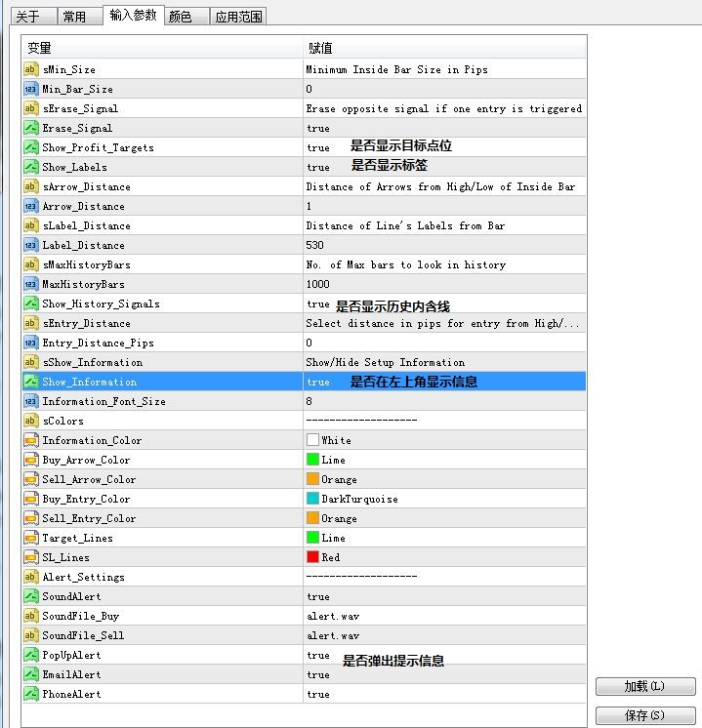Open the 关于 tab

33,17
